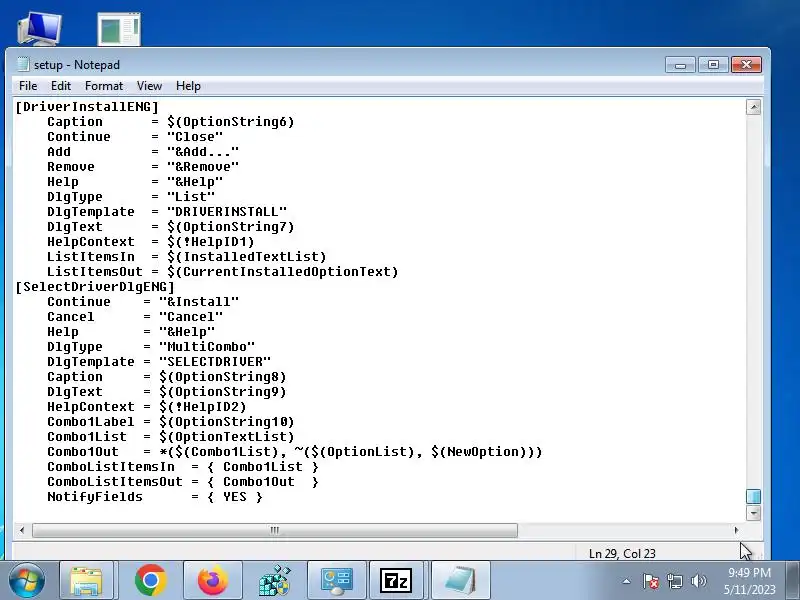Click the Notepad icon in the title bar

pos(23,64)
